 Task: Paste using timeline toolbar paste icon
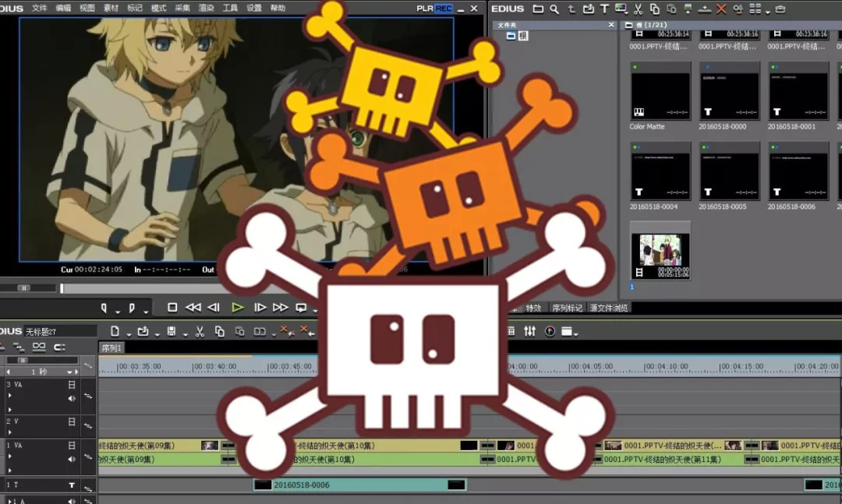(239, 332)
